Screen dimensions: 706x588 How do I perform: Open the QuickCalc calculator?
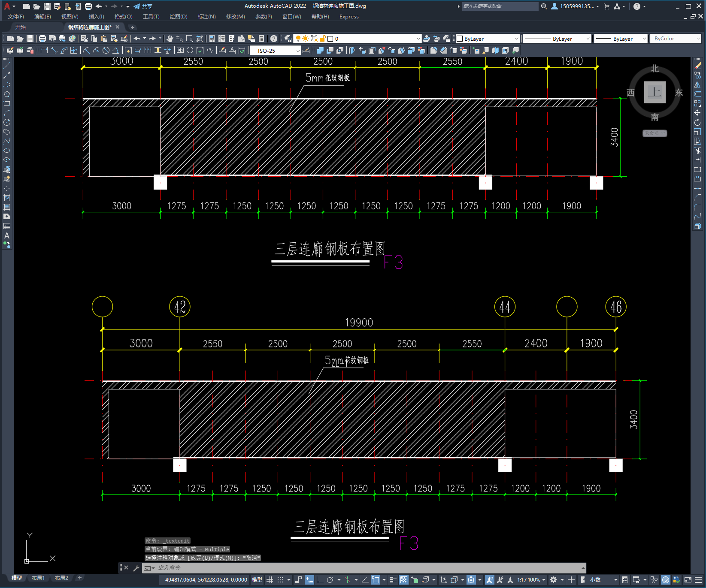[261, 39]
